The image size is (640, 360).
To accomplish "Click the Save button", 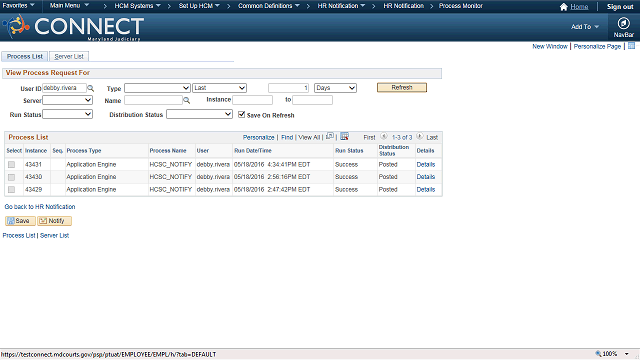I will (x=20, y=221).
